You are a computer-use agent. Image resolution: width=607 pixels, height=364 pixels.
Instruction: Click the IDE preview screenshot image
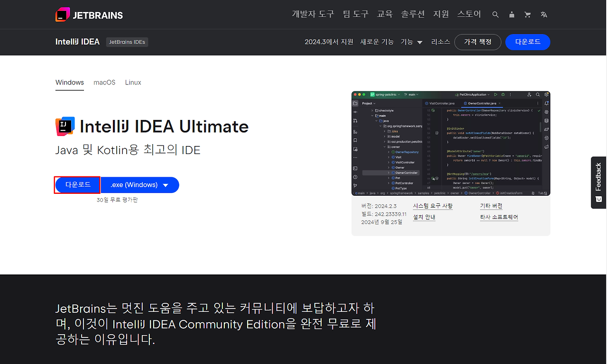451,143
